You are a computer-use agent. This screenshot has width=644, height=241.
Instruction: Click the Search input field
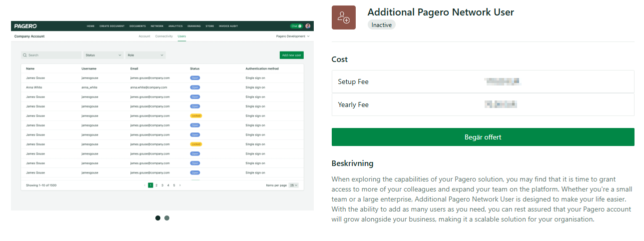pyautogui.click(x=51, y=55)
